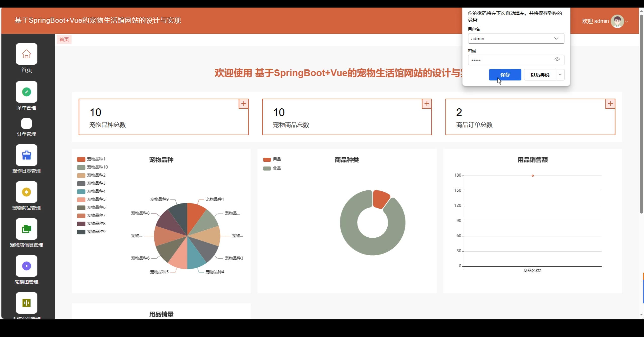
Task: Expand the admin username dropdown
Action: tap(556, 38)
